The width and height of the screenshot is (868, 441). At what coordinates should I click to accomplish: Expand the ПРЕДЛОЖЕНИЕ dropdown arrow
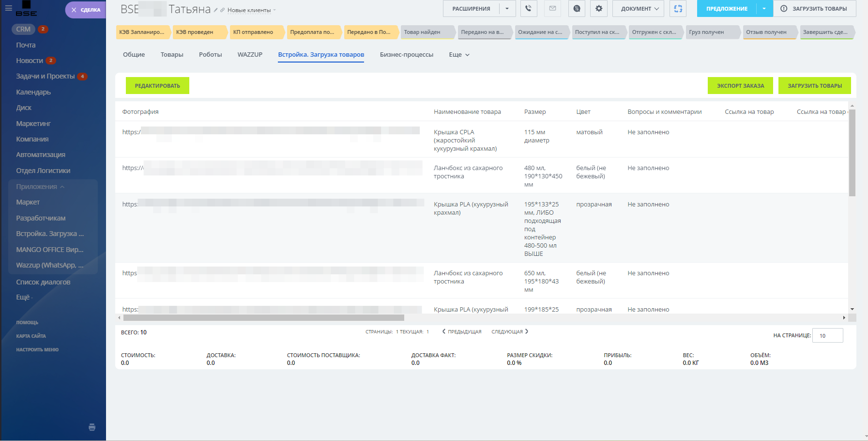point(764,9)
